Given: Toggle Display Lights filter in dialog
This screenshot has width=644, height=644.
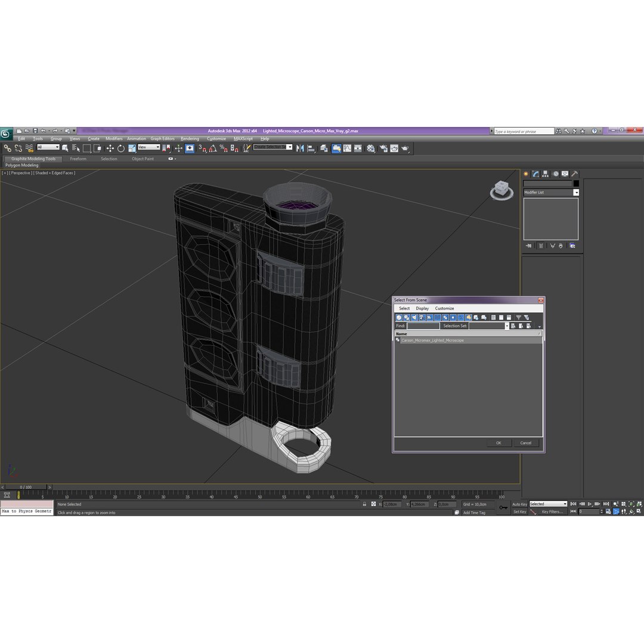Looking at the screenshot, I should click(414, 317).
